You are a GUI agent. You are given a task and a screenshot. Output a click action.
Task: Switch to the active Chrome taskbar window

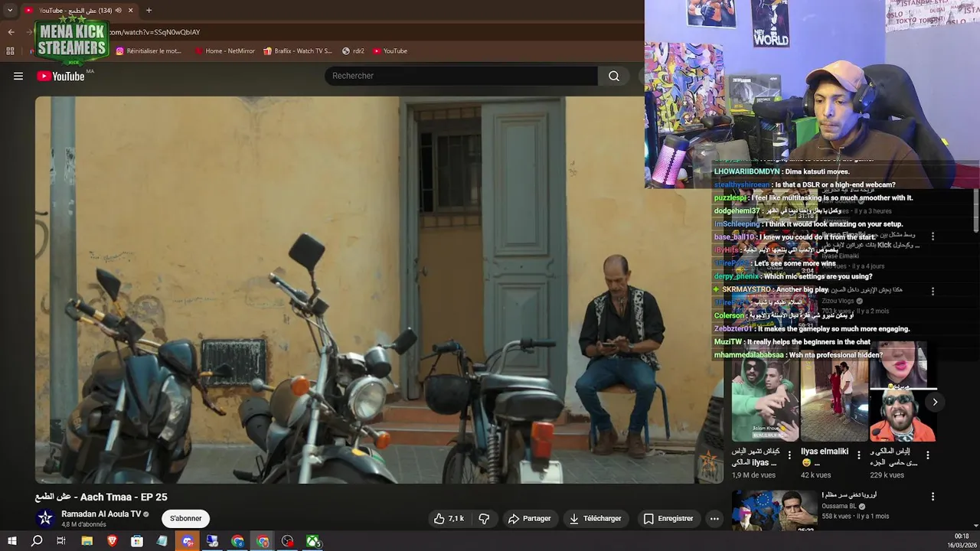[x=263, y=541]
